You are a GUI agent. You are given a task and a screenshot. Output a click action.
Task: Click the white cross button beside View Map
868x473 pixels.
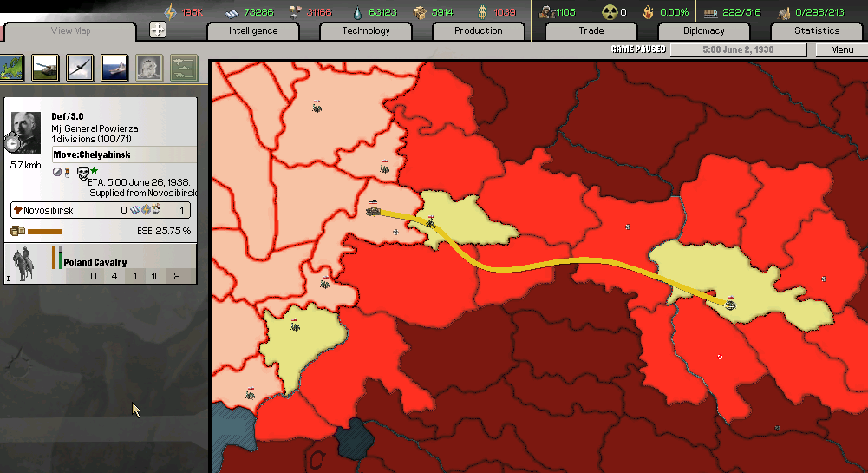157,30
